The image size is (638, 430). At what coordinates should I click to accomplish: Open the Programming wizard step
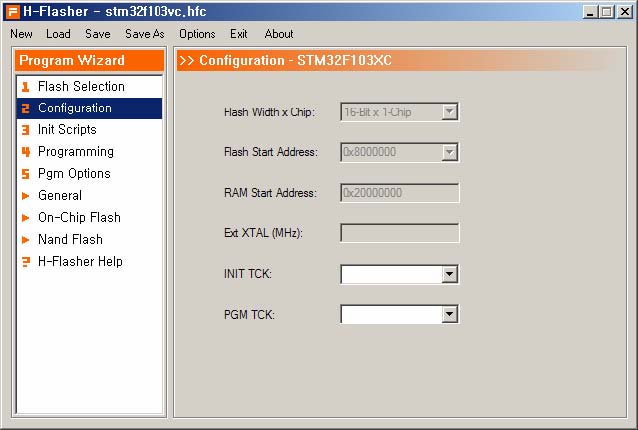89,152
